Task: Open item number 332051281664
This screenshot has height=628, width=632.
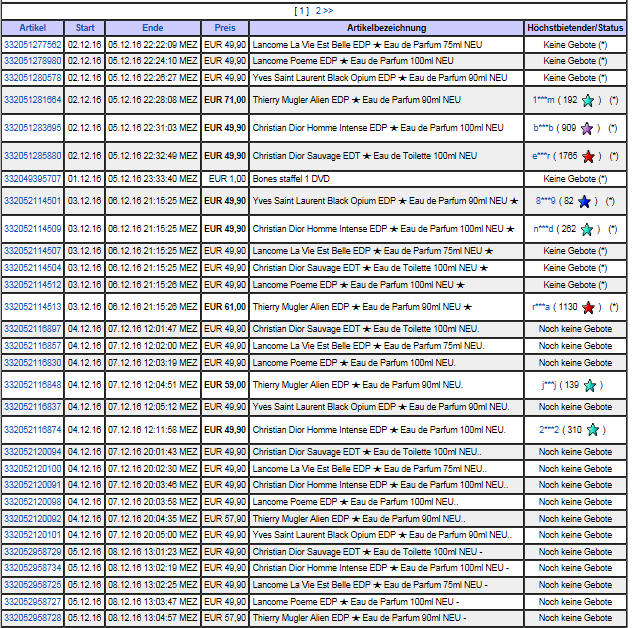Action: point(33,100)
